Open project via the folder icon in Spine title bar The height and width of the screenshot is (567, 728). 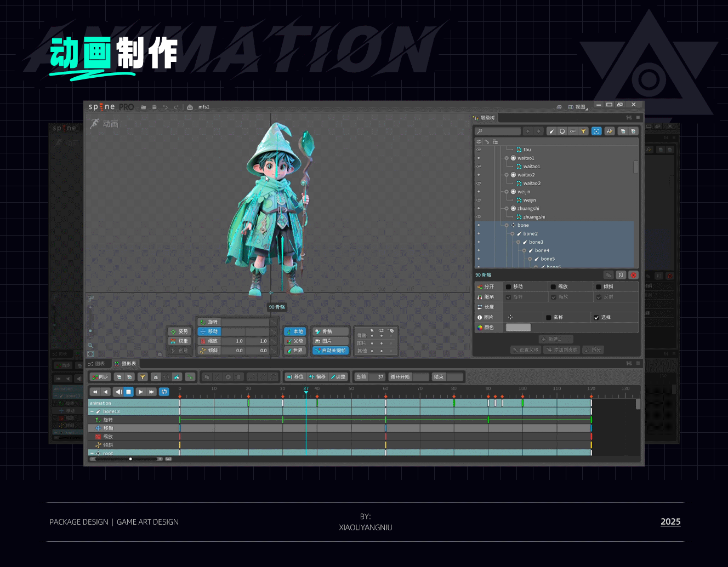click(143, 107)
